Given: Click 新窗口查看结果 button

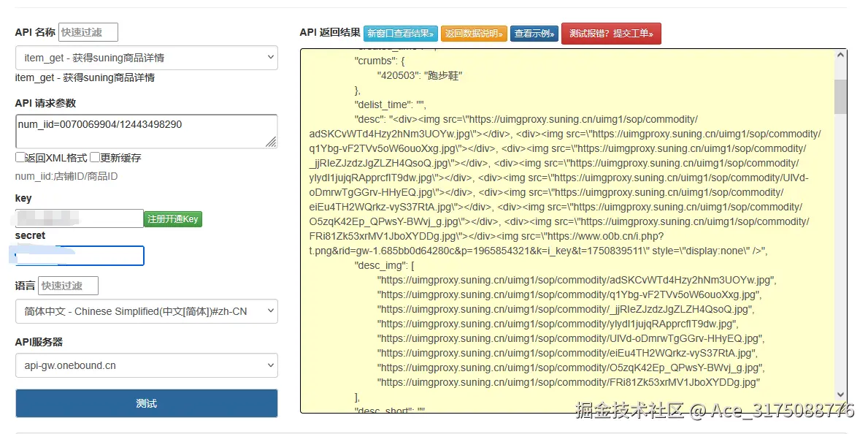Looking at the screenshot, I should pyautogui.click(x=401, y=34).
